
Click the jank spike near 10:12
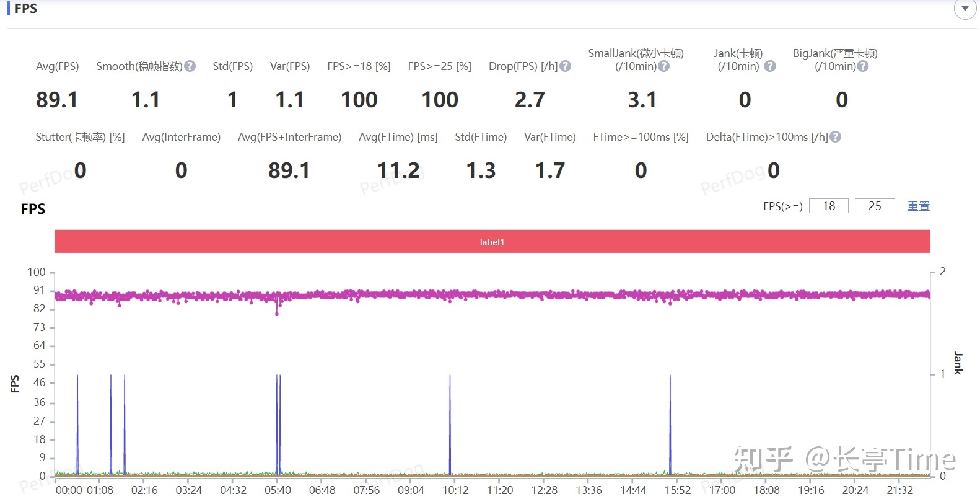450,422
